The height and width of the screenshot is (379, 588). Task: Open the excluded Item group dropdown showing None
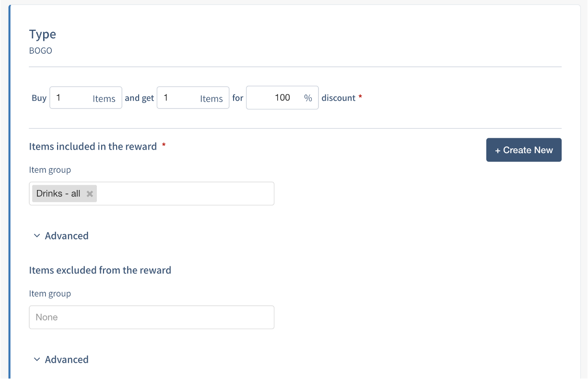pyautogui.click(x=152, y=317)
